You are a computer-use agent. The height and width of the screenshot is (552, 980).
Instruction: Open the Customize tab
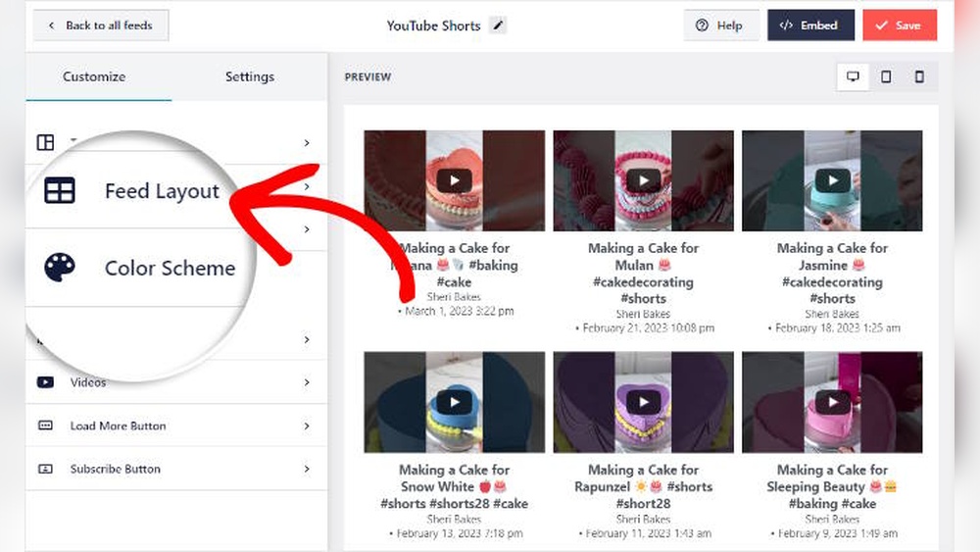pos(94,76)
